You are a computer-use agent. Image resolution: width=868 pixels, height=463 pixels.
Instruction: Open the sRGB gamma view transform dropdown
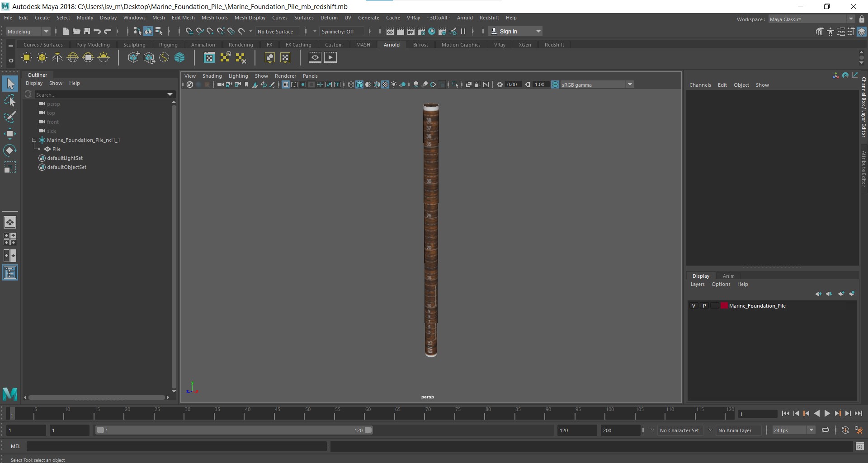click(630, 84)
